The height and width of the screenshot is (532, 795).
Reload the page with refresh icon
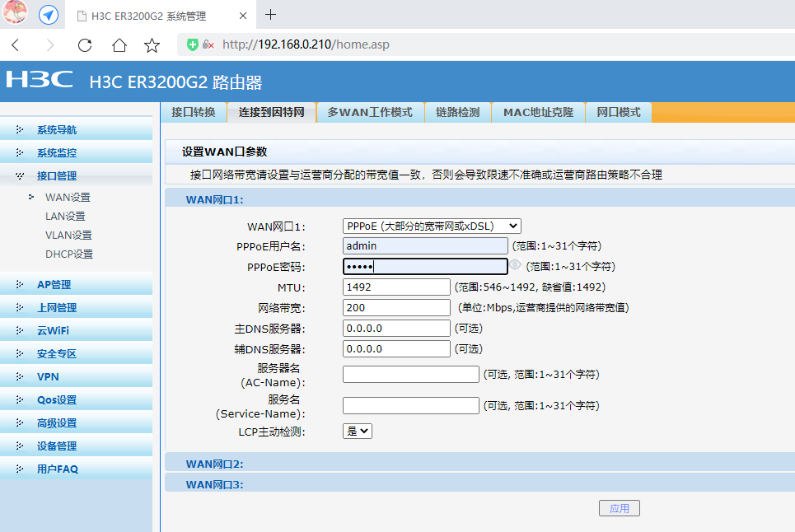coord(85,45)
